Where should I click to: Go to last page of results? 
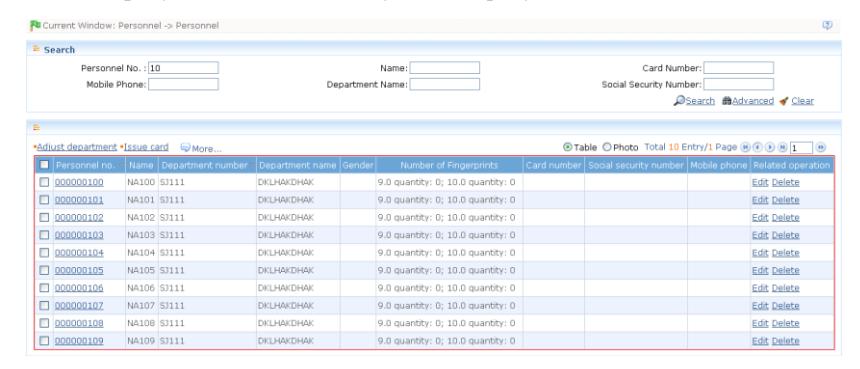[783, 147]
